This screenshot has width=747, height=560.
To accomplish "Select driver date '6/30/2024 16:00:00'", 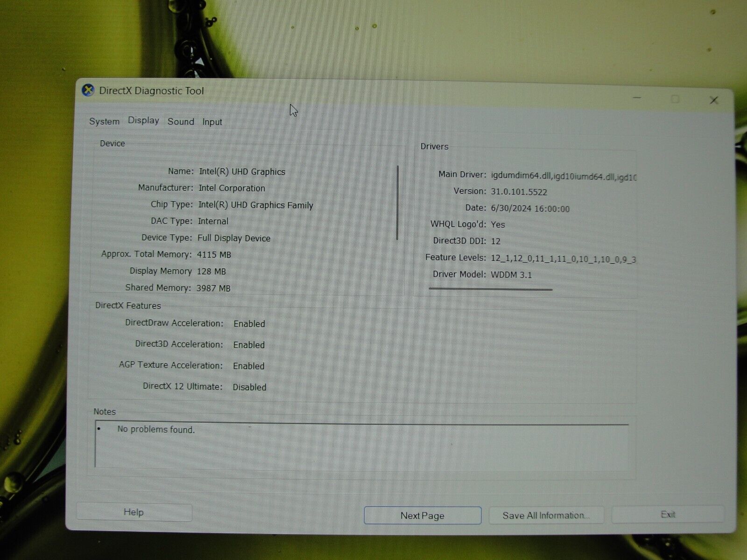I will pos(530,209).
